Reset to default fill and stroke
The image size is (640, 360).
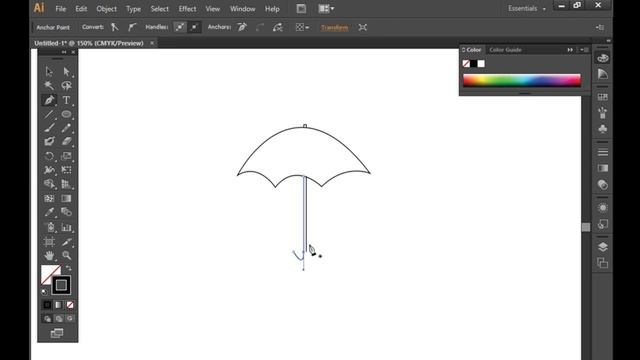tap(44, 291)
